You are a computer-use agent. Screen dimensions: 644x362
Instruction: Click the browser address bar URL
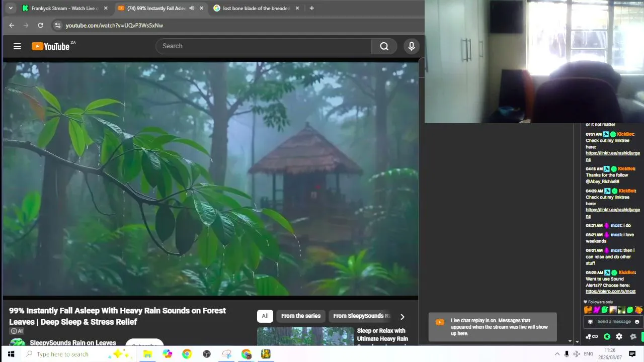coord(114,25)
